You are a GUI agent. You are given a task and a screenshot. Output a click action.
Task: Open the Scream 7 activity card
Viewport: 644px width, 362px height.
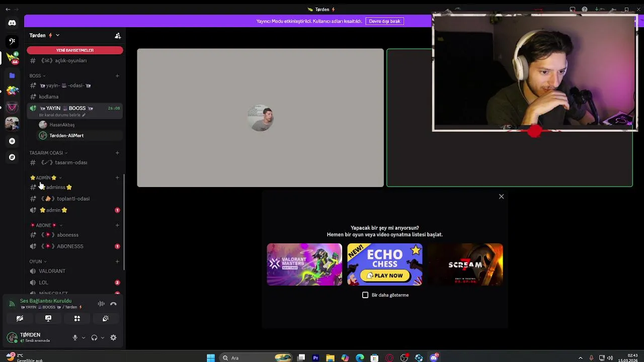465,264
